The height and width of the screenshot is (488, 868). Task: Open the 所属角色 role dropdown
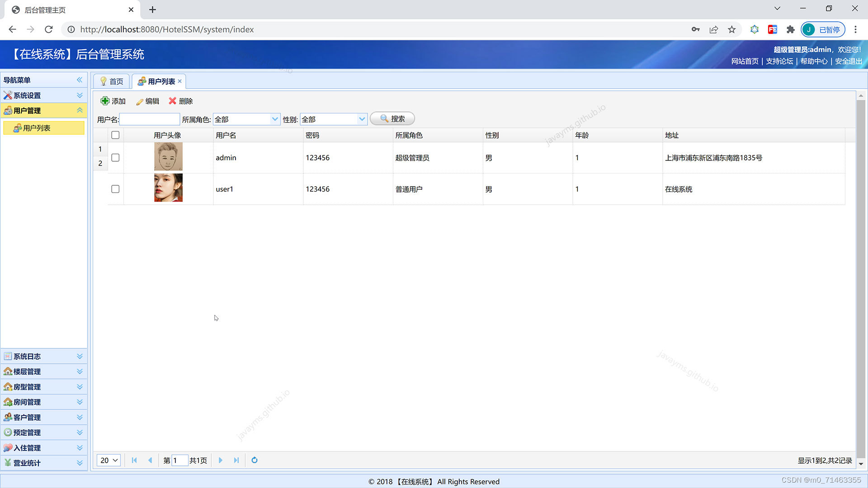point(274,119)
